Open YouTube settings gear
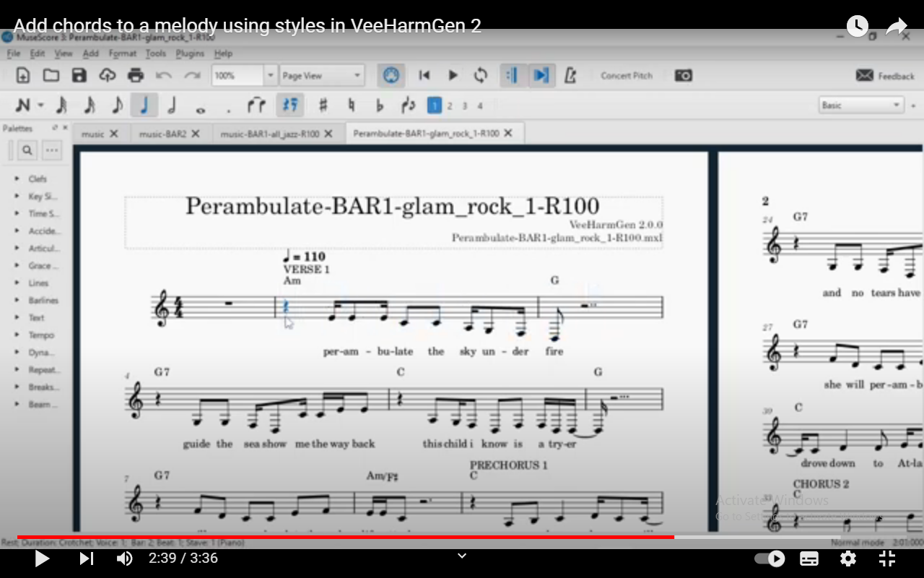Viewport: 924px width, 578px height. click(848, 558)
